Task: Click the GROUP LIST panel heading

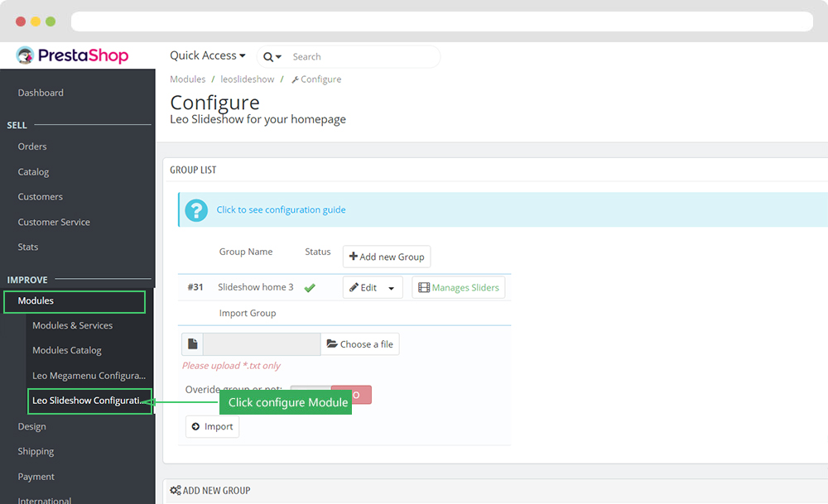Action: (x=193, y=170)
